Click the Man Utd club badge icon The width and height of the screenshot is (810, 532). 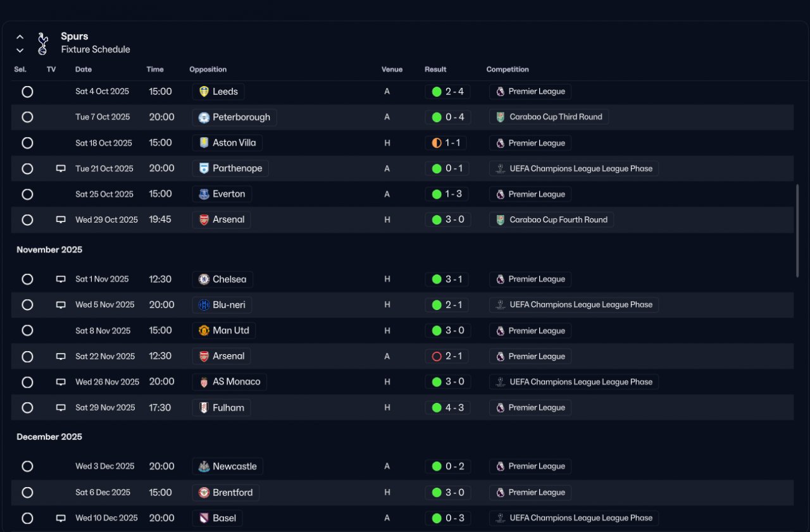[204, 331]
